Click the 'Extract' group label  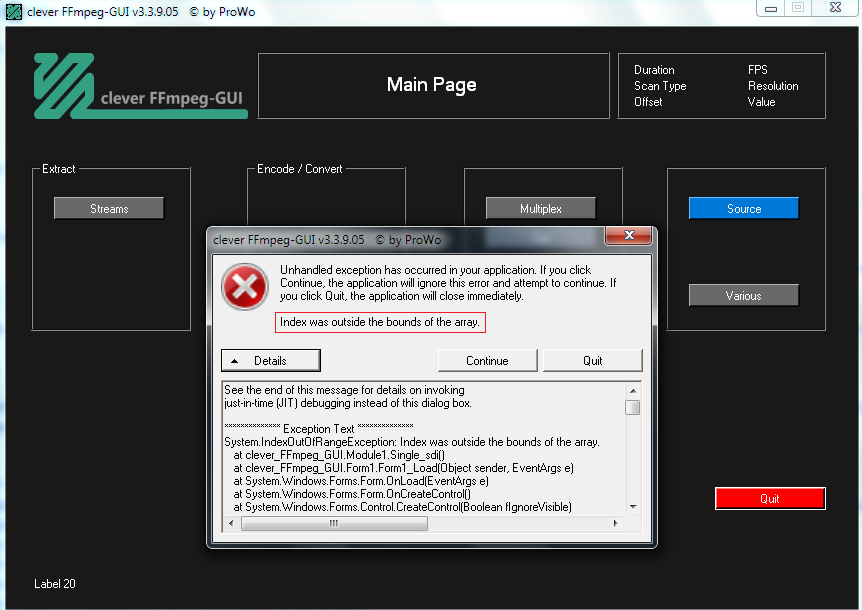click(x=59, y=169)
